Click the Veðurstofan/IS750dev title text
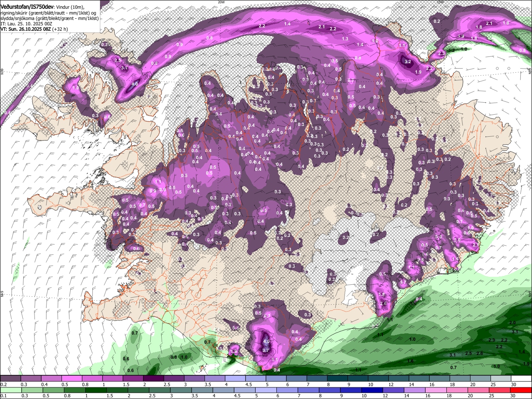The image size is (532, 399). click(27, 6)
